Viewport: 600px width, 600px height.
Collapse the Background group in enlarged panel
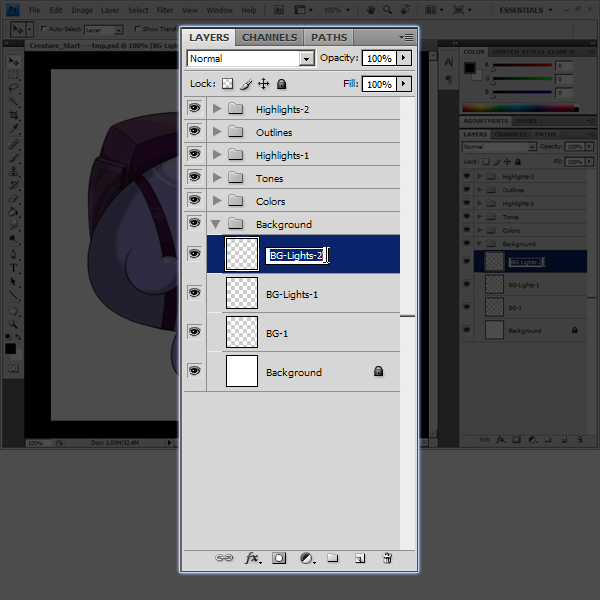pyautogui.click(x=216, y=224)
